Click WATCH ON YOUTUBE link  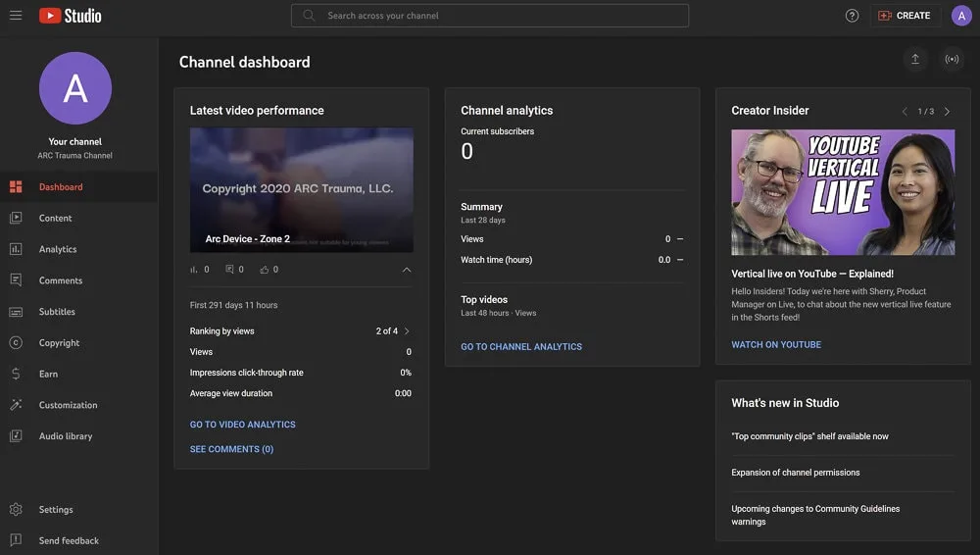pos(776,345)
